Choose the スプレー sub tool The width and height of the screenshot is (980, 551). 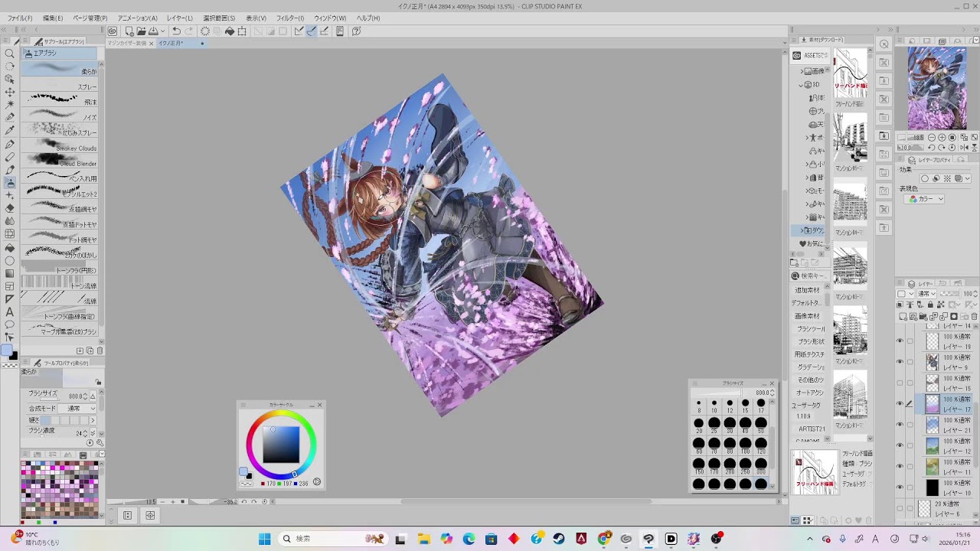coord(60,86)
